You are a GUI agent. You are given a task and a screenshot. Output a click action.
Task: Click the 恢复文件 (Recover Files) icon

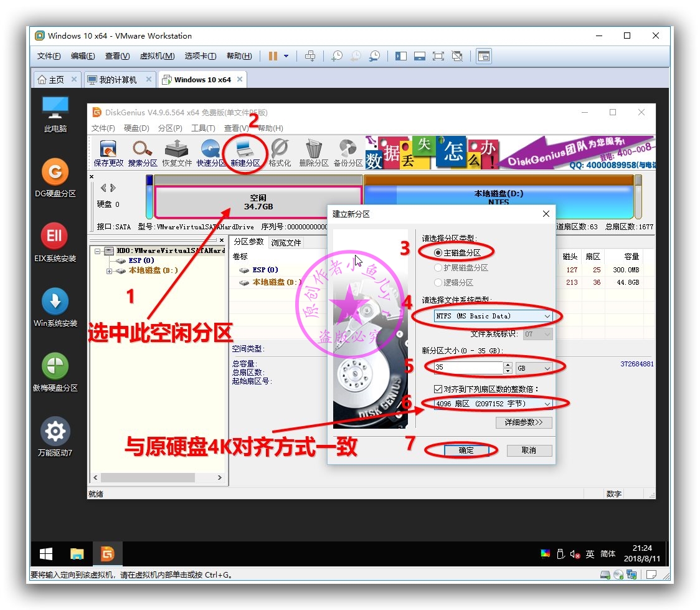(176, 151)
